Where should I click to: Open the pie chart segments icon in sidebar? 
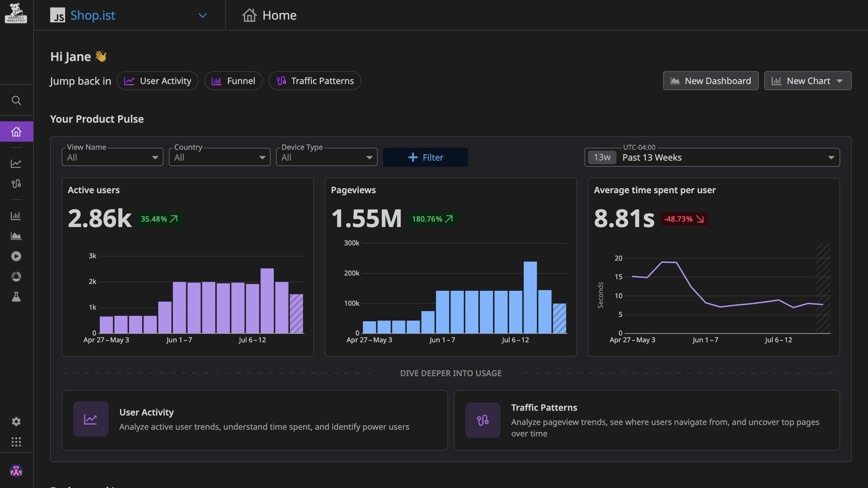16,276
